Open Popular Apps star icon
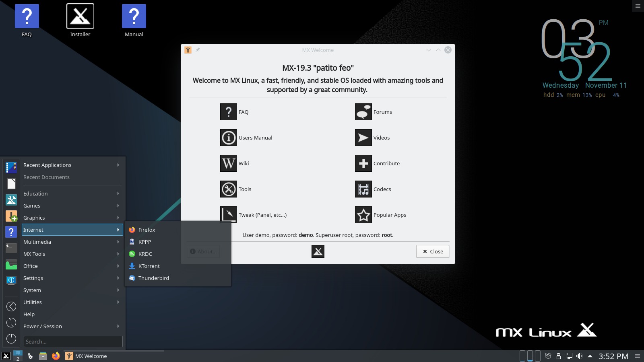This screenshot has height=362, width=644. pyautogui.click(x=363, y=215)
